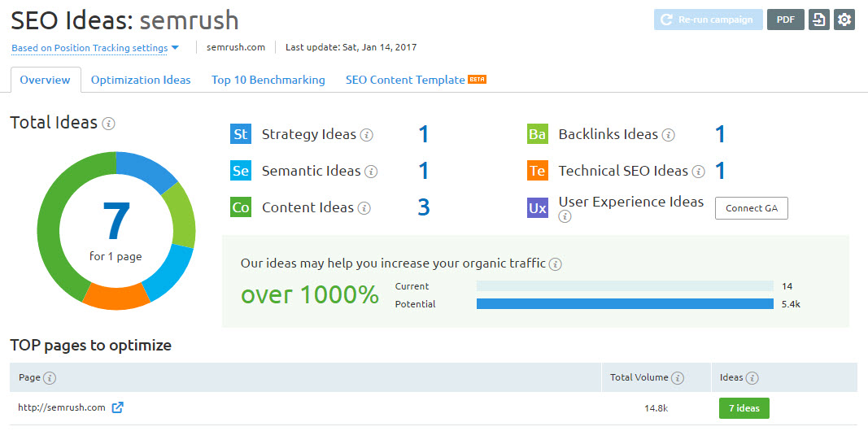Screen dimensions: 868x431
Task: Click the St Strategy Ideas icon
Action: 241,134
